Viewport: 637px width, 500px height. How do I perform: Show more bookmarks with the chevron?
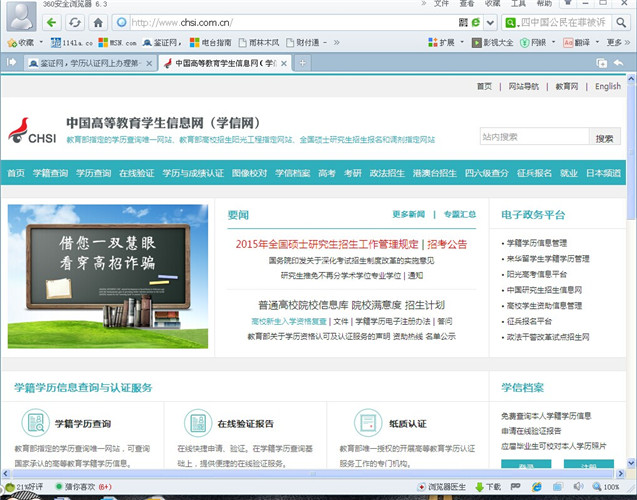pos(336,42)
